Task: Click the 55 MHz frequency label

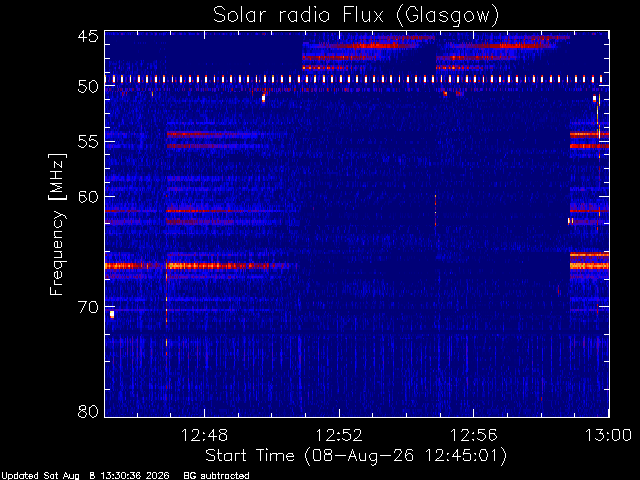Action: tap(88, 142)
